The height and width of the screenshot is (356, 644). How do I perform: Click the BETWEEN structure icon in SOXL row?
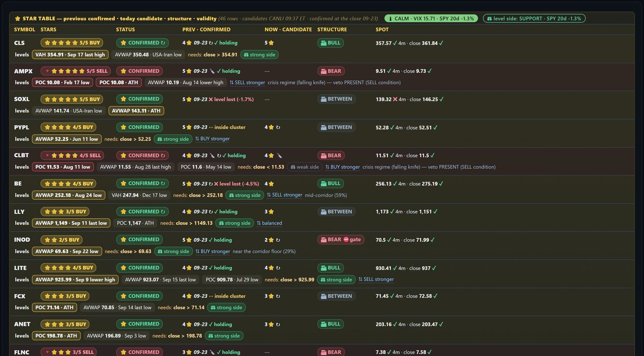(323, 99)
